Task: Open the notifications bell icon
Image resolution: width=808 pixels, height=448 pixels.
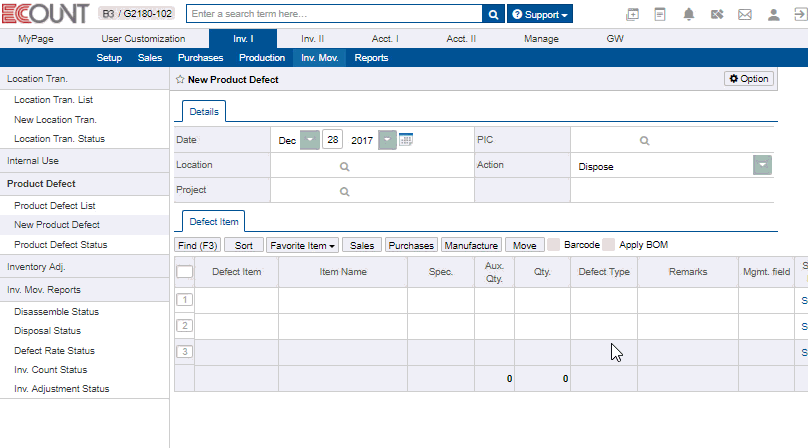Action: [688, 14]
